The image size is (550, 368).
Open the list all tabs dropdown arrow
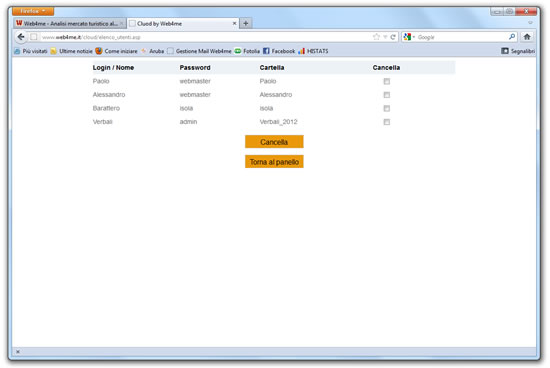pos(530,23)
